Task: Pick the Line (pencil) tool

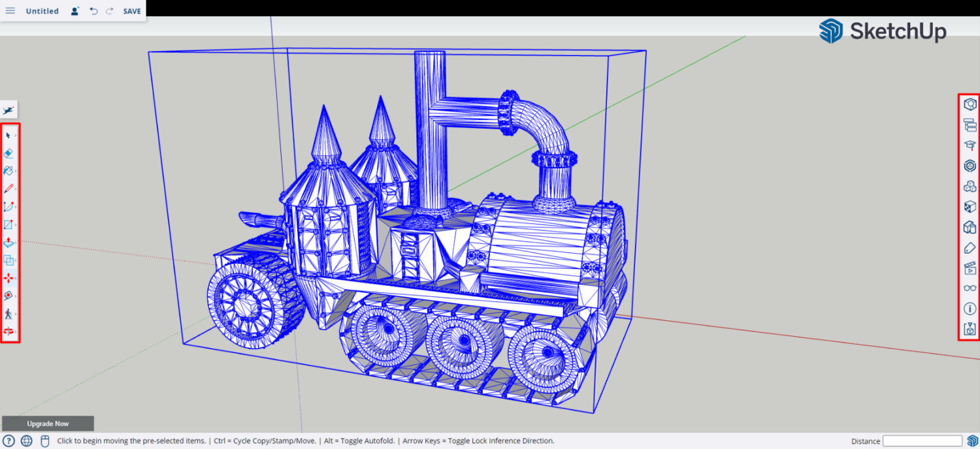Action: [x=9, y=191]
